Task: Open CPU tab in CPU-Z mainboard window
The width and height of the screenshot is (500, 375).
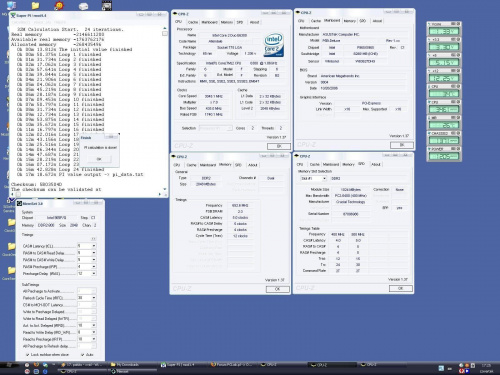Action: point(300,21)
